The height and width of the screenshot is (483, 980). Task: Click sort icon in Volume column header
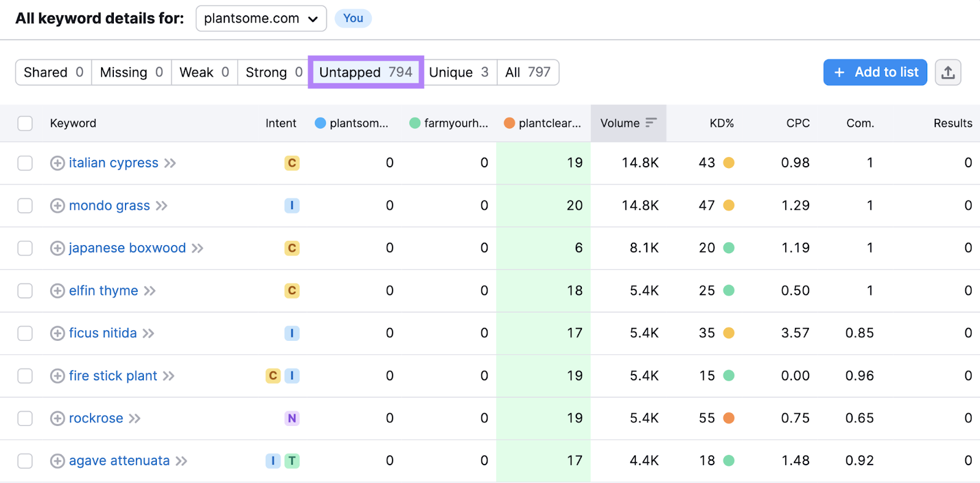pos(651,123)
